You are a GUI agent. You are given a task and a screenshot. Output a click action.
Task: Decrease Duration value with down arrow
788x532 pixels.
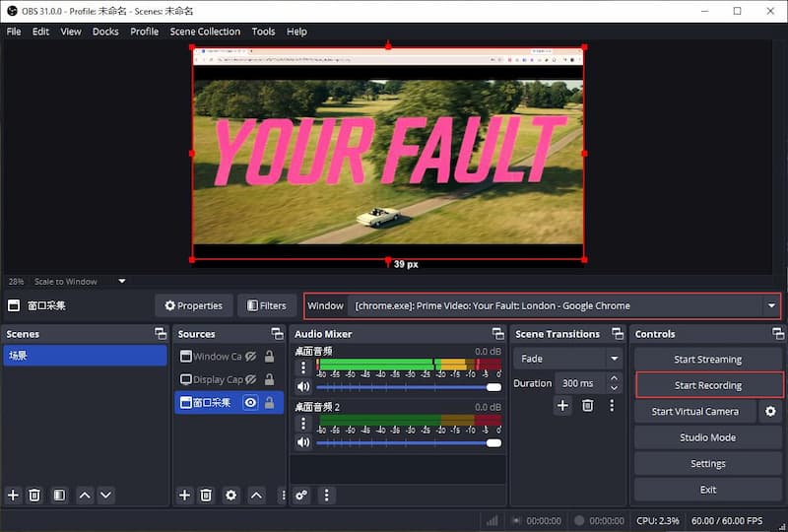614,388
